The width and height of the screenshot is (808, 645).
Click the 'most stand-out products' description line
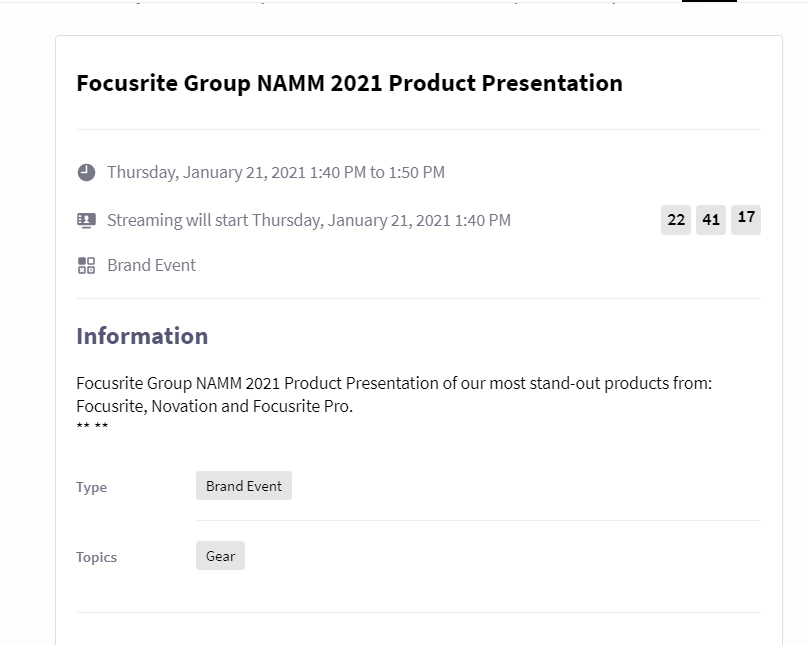click(x=394, y=383)
